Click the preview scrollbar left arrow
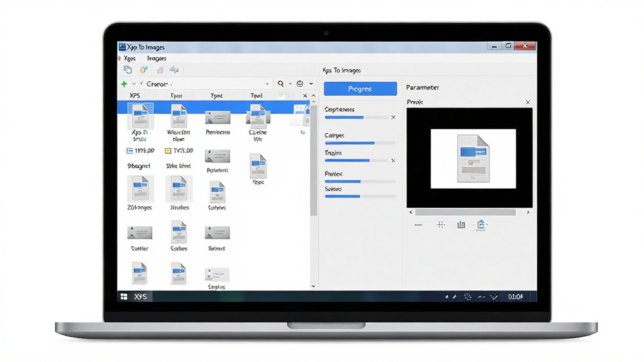Image resolution: width=644 pixels, height=362 pixels. (411, 212)
